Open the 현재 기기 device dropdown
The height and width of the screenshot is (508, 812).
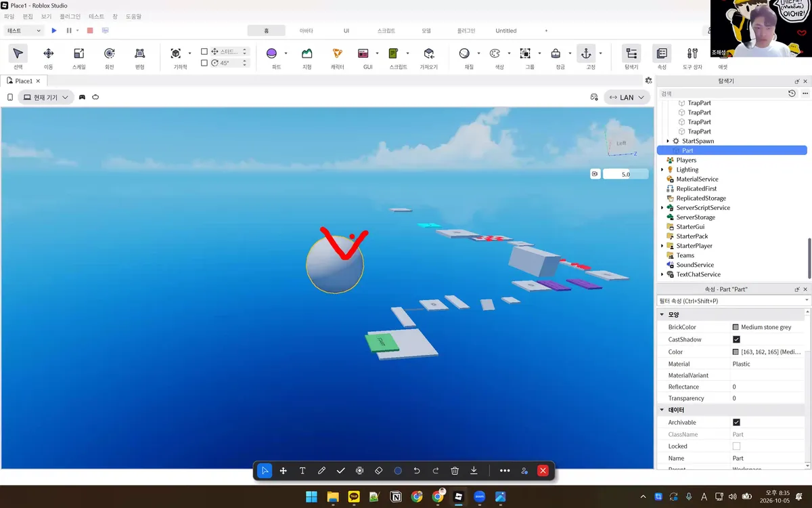46,98
